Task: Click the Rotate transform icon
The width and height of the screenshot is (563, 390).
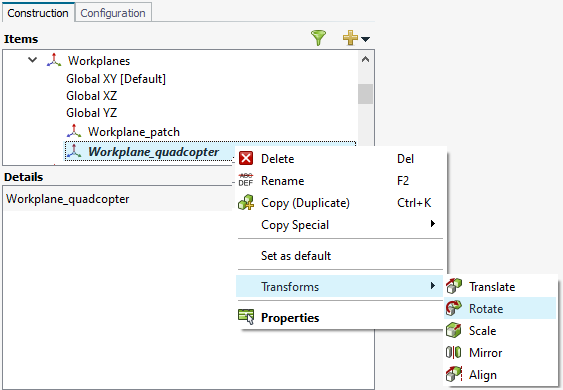Action: coord(454,308)
